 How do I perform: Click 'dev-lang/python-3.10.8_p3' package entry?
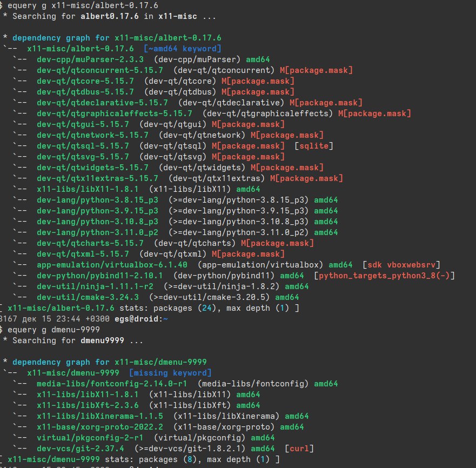(x=97, y=222)
